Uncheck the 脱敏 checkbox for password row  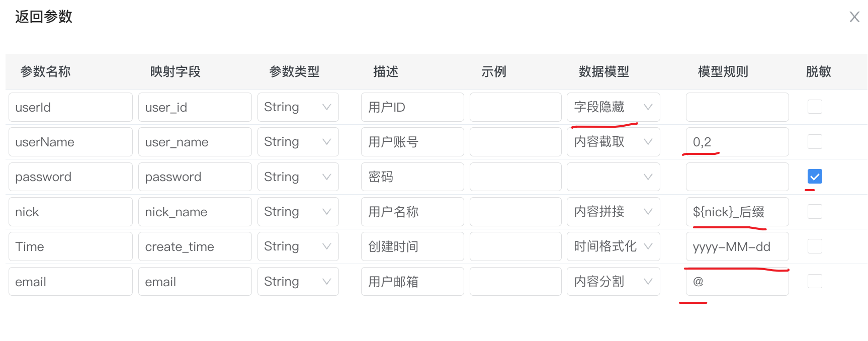pyautogui.click(x=815, y=177)
